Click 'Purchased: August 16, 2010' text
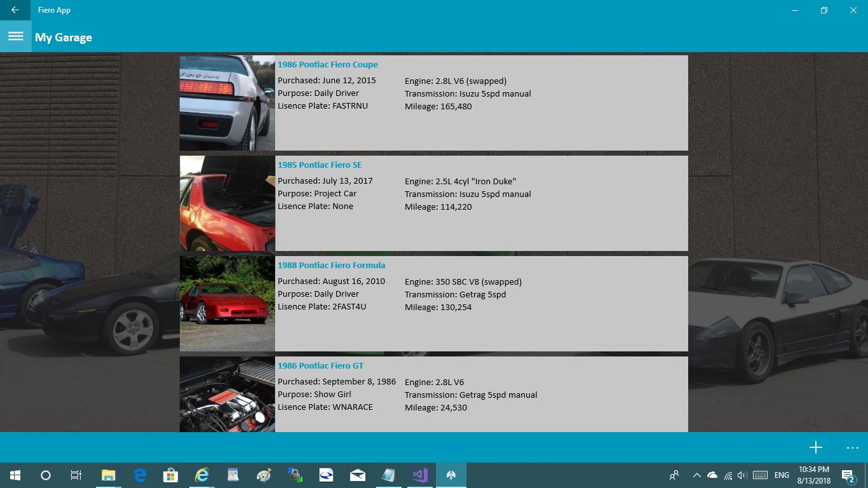868x488 pixels. click(x=332, y=281)
